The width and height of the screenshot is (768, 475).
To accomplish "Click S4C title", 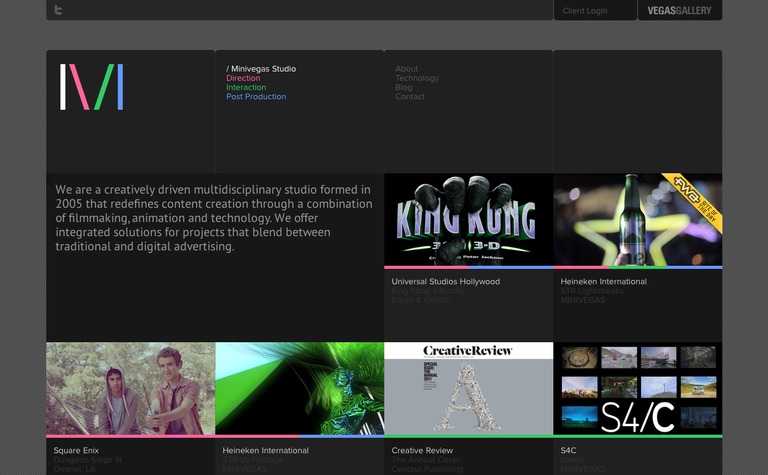I will tap(568, 451).
